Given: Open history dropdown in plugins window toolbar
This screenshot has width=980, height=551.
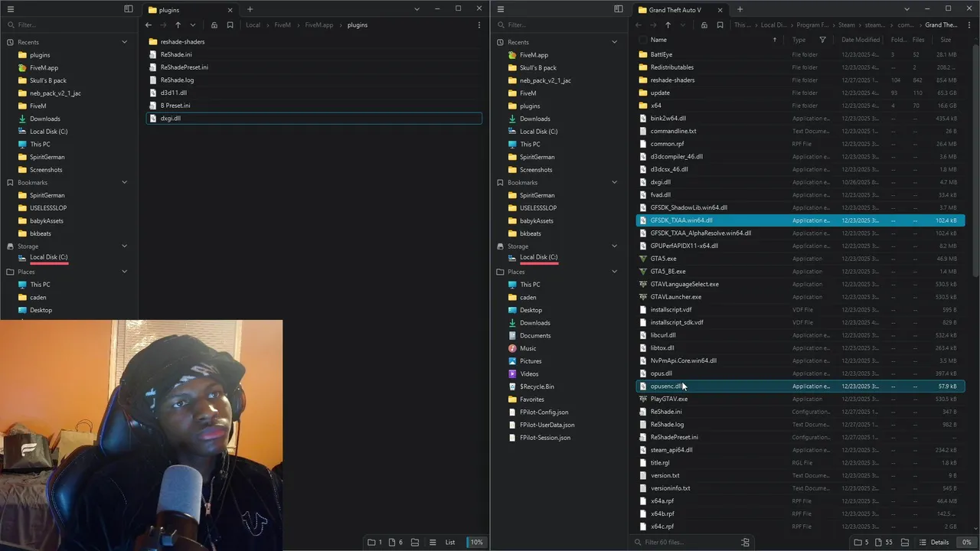Looking at the screenshot, I should coord(193,25).
